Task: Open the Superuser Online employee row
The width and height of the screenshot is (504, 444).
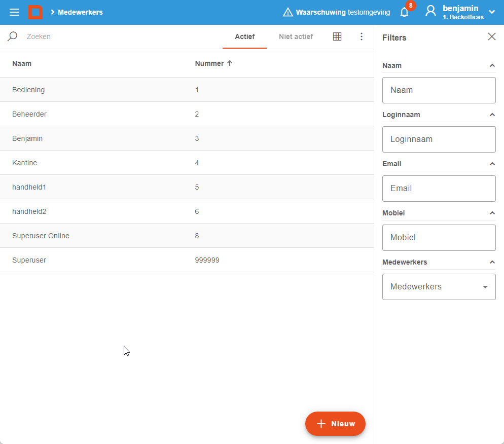Action: (x=41, y=236)
